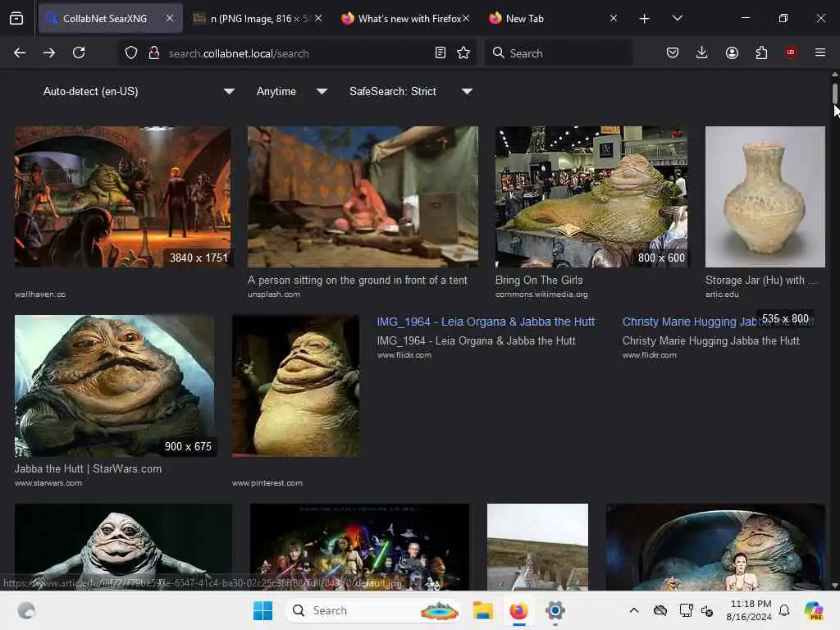Viewport: 840px width, 630px height.
Task: Switch to the New Tab tab
Action: 554,18
